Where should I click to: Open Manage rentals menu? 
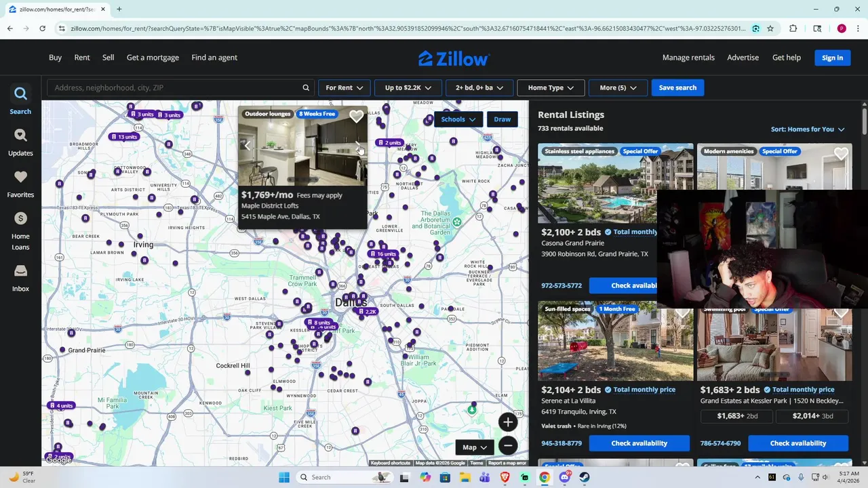[688, 58]
